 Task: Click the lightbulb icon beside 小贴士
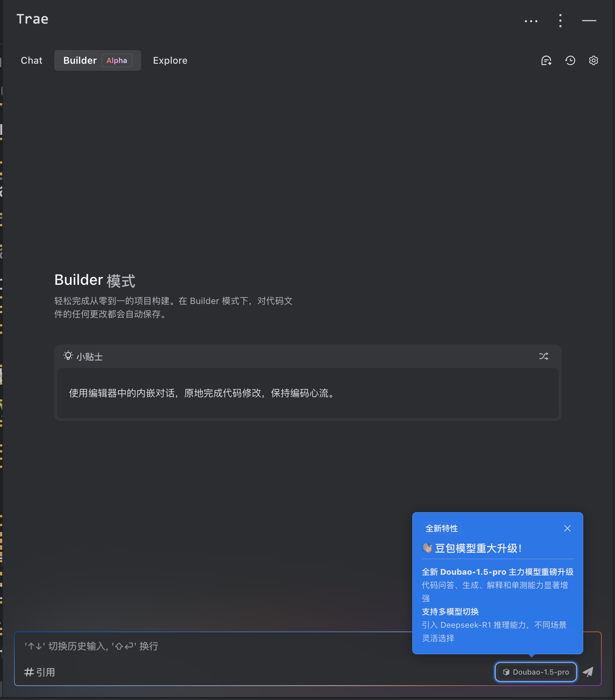[x=68, y=356]
